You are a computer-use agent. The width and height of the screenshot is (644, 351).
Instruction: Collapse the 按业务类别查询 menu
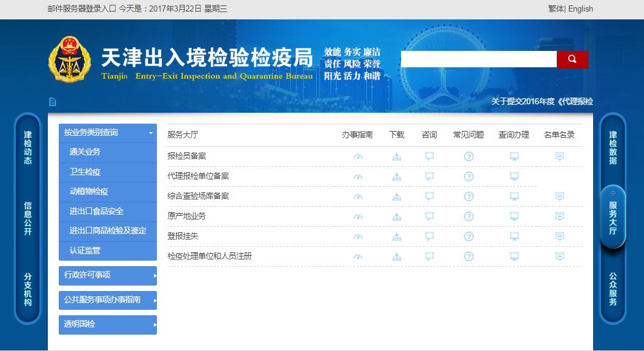pyautogui.click(x=107, y=133)
